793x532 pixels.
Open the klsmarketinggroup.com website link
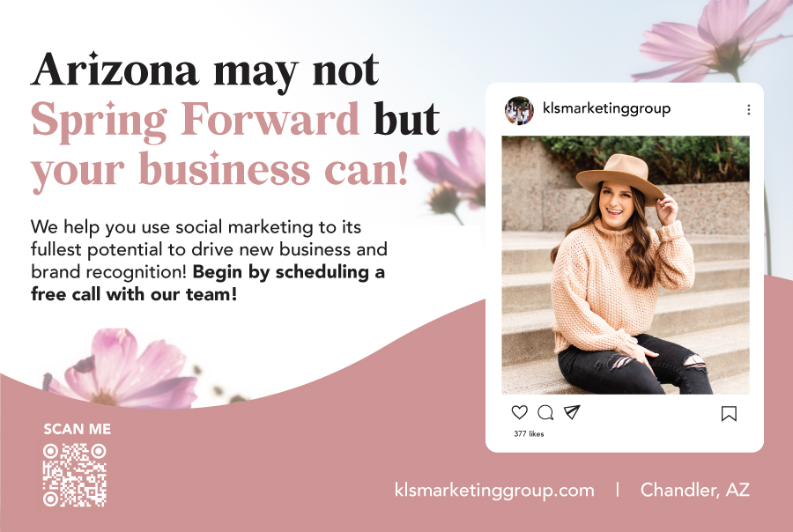[494, 490]
